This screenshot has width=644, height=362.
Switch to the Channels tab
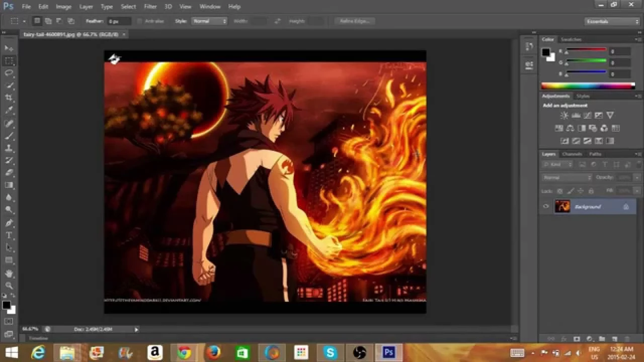coord(572,154)
